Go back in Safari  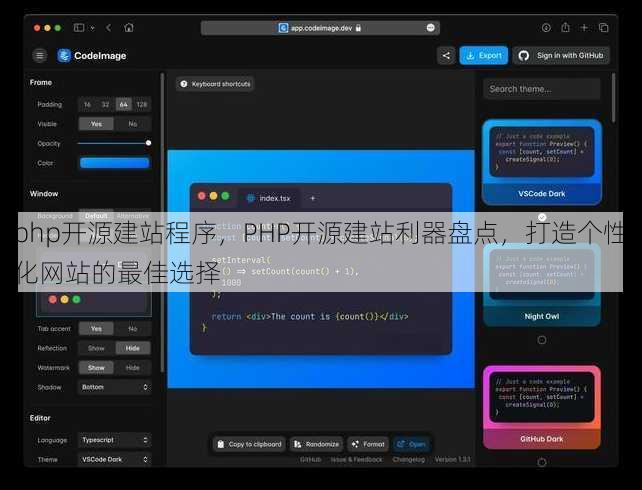(x=109, y=28)
